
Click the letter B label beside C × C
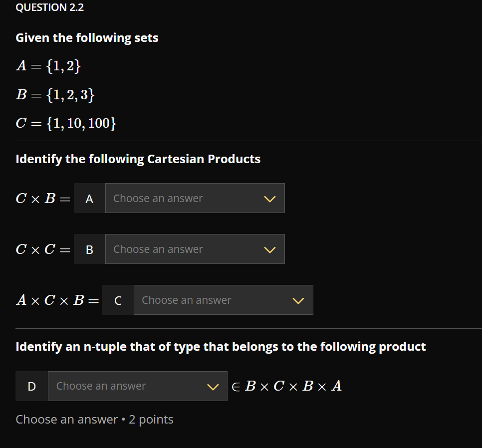pos(89,249)
